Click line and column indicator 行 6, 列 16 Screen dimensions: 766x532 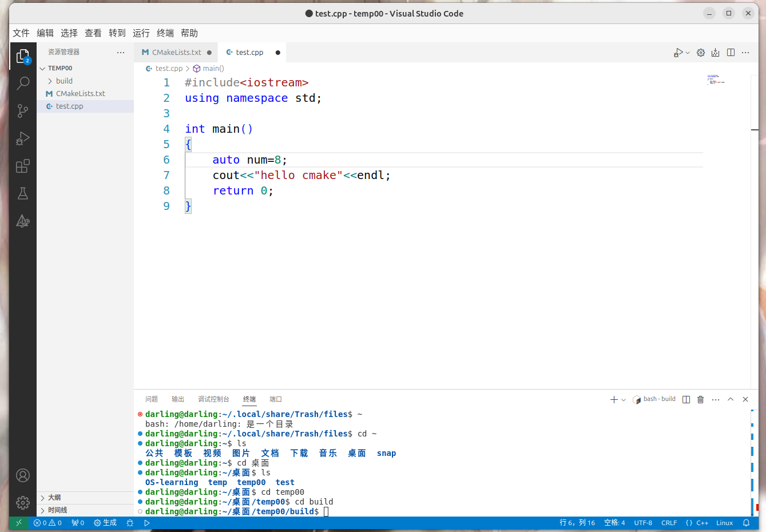point(577,523)
